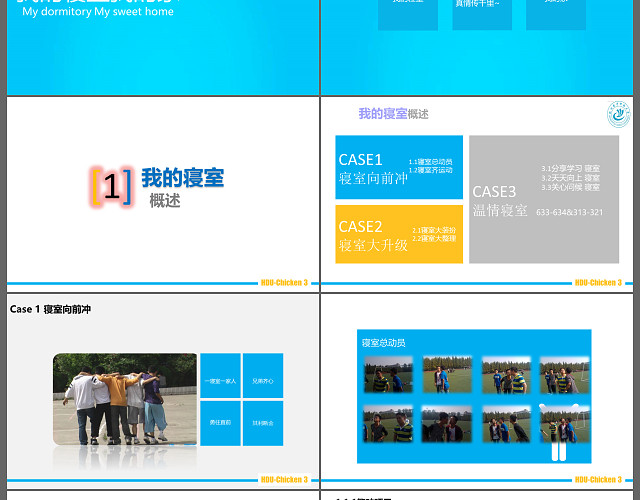Click the 1.1寝室总动员 text line
Viewport: 640px width, 500px height.
tap(430, 162)
